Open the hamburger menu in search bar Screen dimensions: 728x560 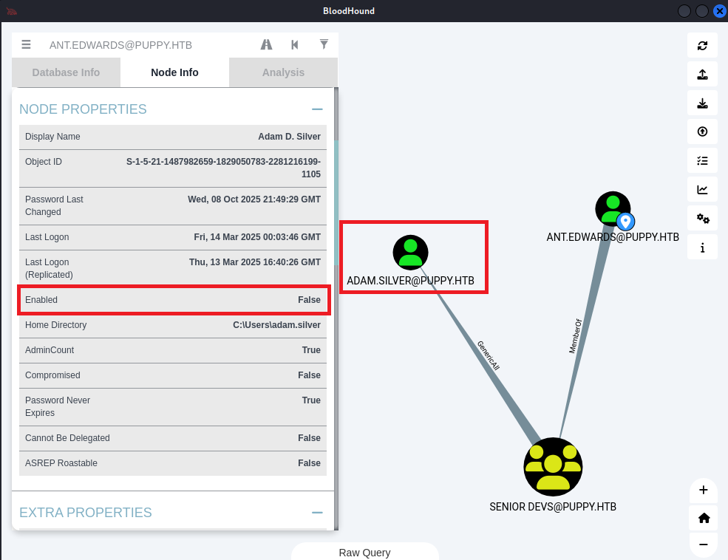[x=26, y=44]
